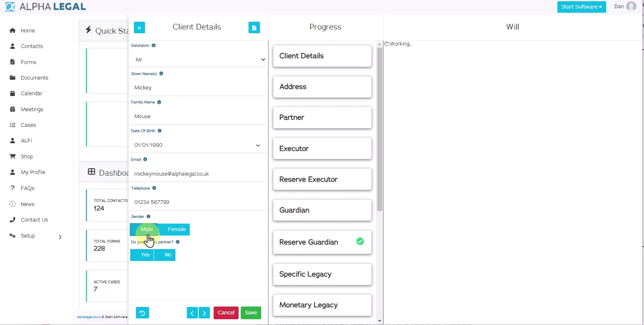Click the info icon next to Salutation
Viewport: 644px width, 325px height.
pos(154,46)
